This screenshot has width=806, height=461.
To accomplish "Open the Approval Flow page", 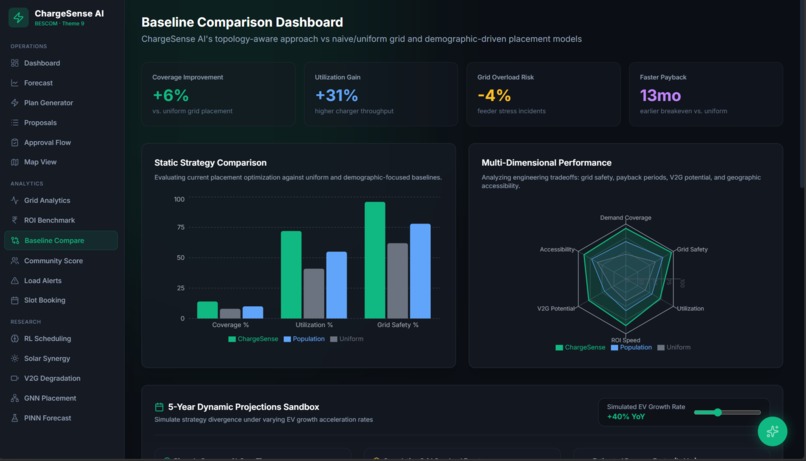I will 61,142.
